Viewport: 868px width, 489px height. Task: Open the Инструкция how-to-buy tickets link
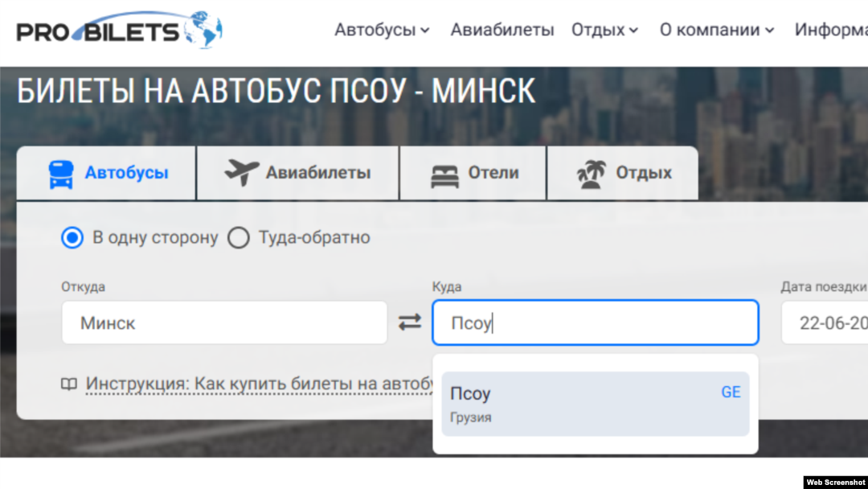pyautogui.click(x=260, y=384)
